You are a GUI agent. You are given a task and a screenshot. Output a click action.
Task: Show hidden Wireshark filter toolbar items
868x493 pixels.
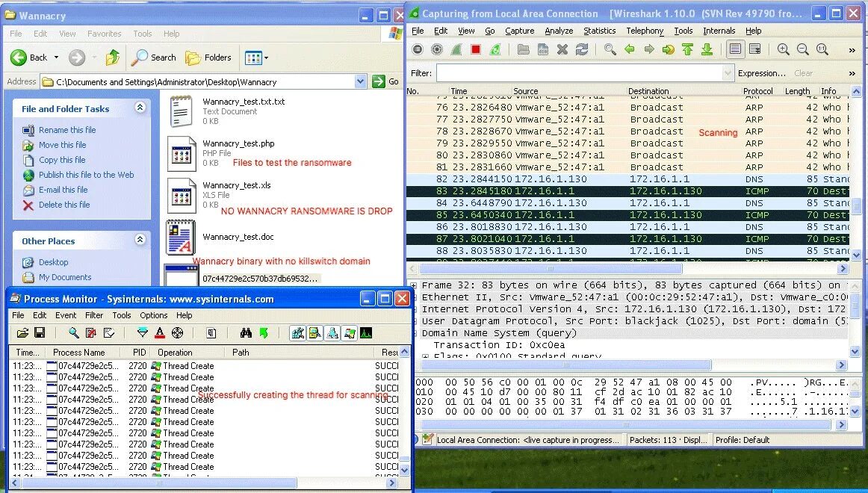click(852, 73)
